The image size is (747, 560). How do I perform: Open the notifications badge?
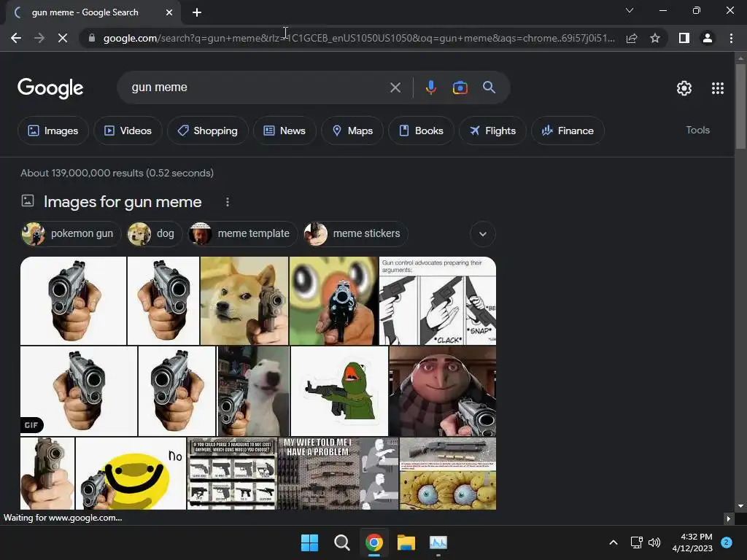click(x=727, y=542)
